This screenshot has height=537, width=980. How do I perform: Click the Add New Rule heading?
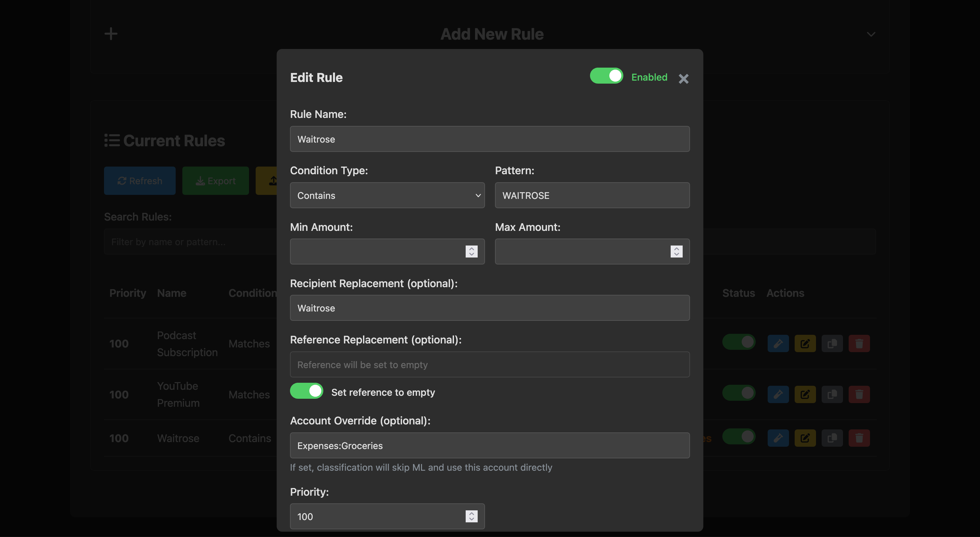click(x=492, y=34)
